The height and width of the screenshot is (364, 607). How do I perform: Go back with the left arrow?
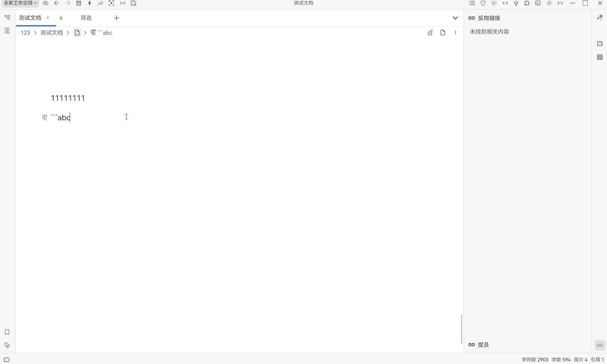click(x=57, y=3)
